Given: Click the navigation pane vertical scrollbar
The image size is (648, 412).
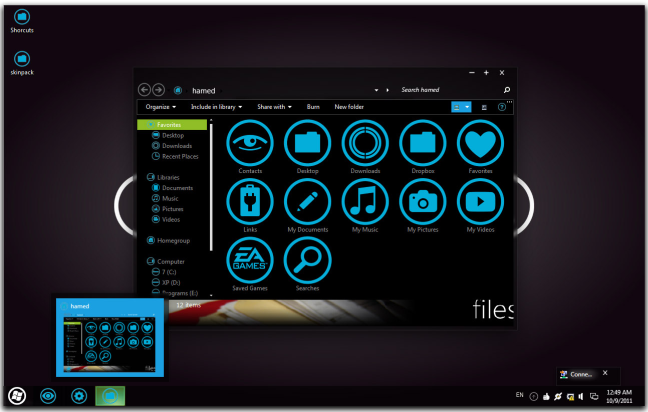Looking at the screenshot, I should (211, 186).
